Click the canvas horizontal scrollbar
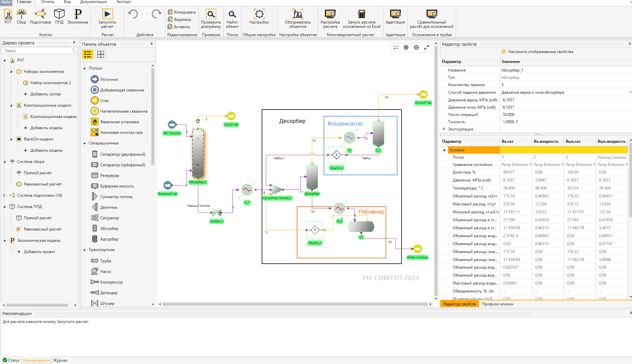 pos(295,304)
